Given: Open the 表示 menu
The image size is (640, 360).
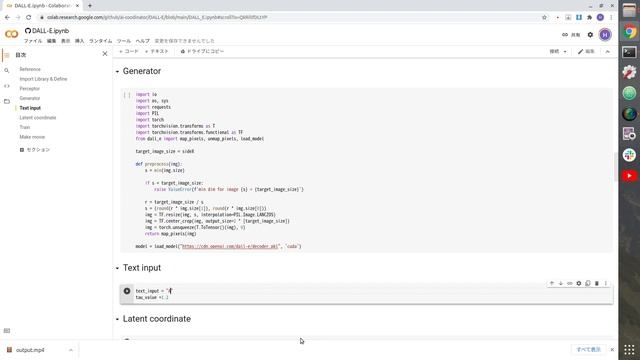Looking at the screenshot, I should [x=65, y=41].
